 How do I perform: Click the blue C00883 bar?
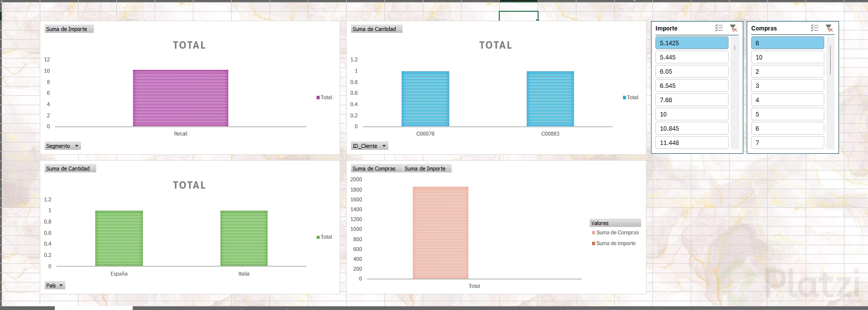point(550,99)
